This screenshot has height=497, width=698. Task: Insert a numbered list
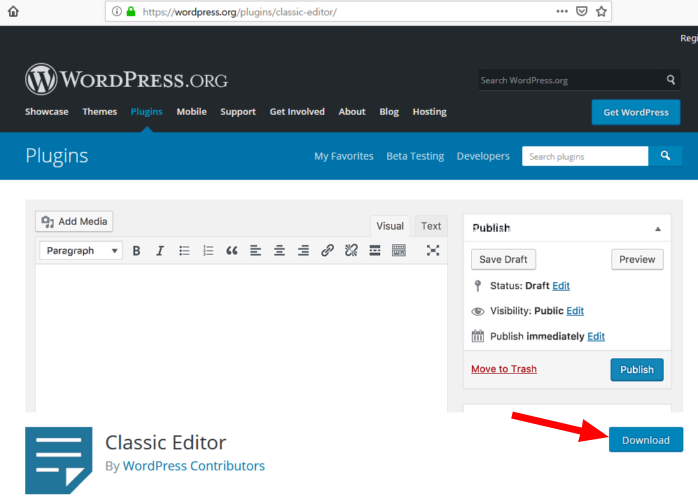(208, 251)
